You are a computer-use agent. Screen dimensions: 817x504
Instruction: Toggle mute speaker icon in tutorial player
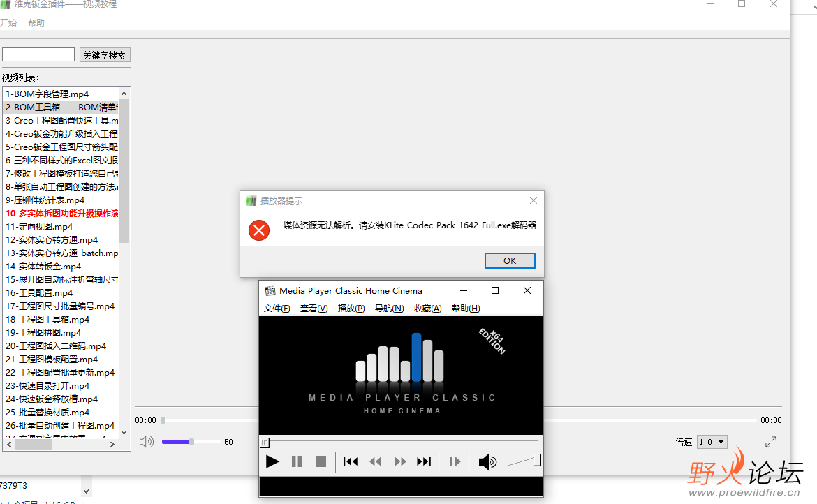(147, 442)
